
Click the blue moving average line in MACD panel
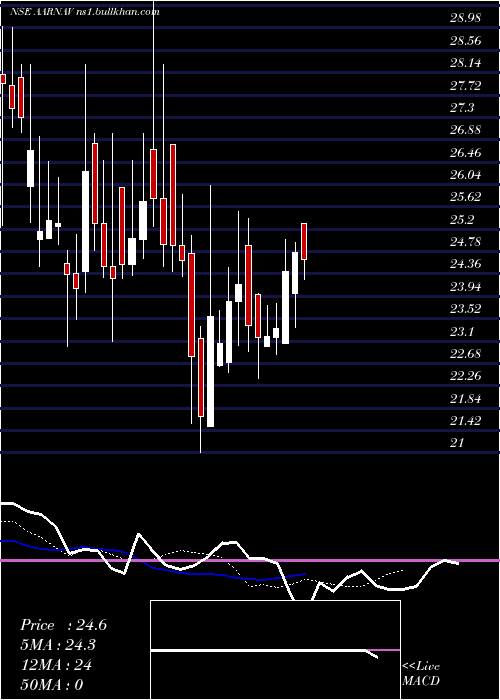pos(152,567)
